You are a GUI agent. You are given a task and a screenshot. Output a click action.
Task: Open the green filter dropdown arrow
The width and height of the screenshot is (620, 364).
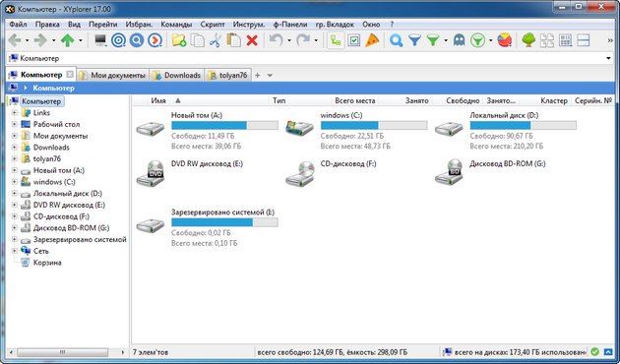(x=446, y=40)
